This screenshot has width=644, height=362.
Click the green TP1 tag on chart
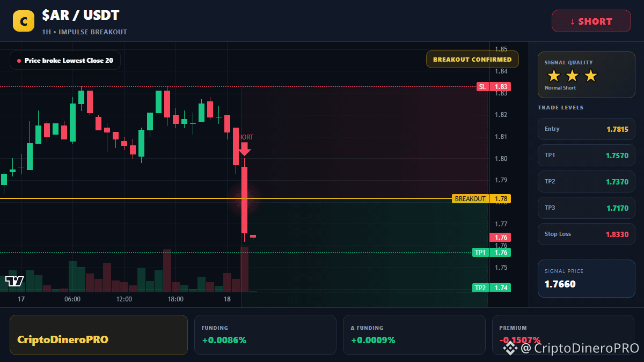tap(480, 253)
